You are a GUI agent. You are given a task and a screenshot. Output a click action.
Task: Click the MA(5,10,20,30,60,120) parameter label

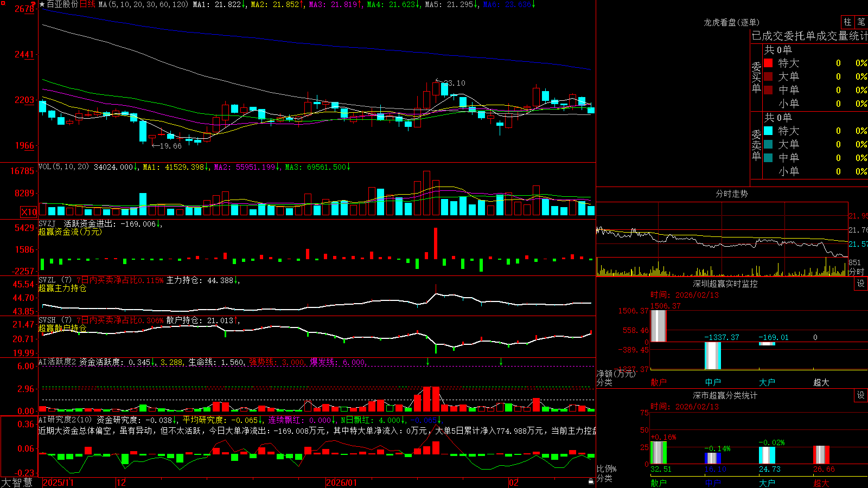143,4
